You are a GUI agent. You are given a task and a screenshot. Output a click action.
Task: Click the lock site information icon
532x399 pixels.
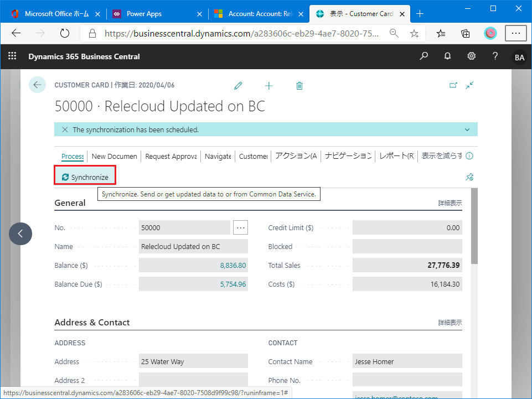[92, 33]
